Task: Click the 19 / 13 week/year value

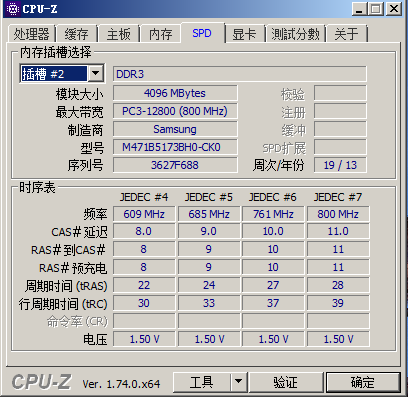Action: 340,165
